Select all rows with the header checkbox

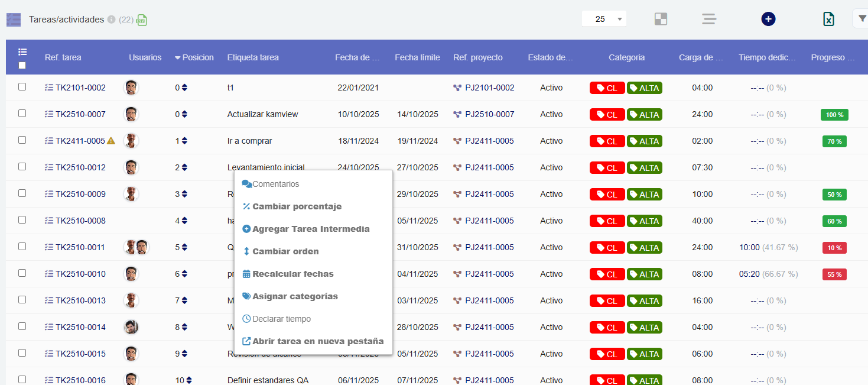[22, 66]
